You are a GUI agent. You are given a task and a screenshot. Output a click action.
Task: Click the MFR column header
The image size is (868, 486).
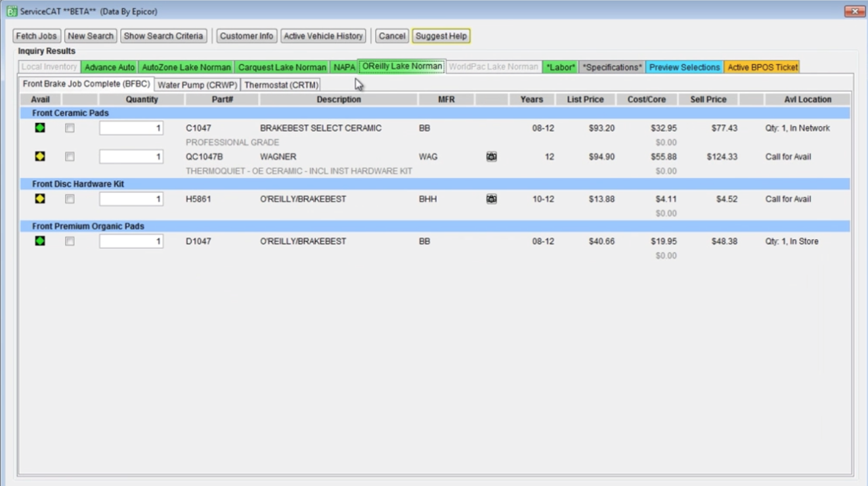(446, 100)
